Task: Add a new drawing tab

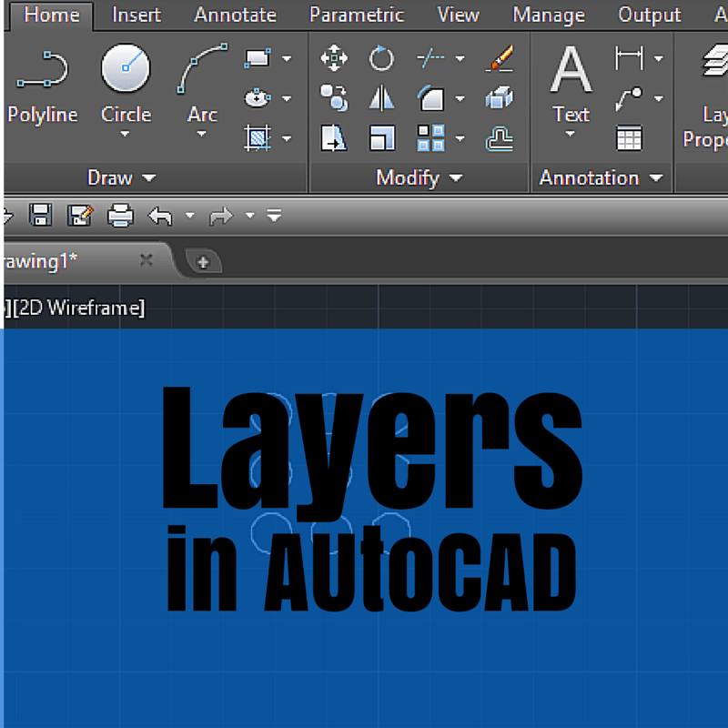Action: [203, 262]
